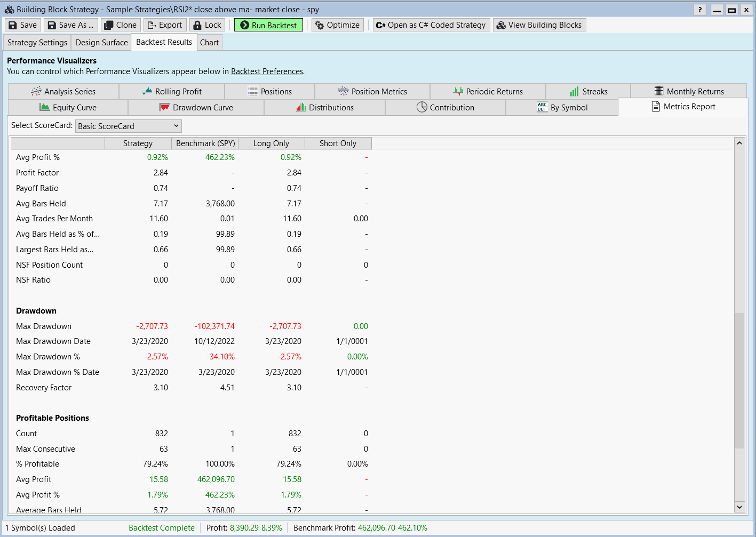Open the Equity Curve visualizer
The width and height of the screenshot is (756, 537).
pos(68,108)
